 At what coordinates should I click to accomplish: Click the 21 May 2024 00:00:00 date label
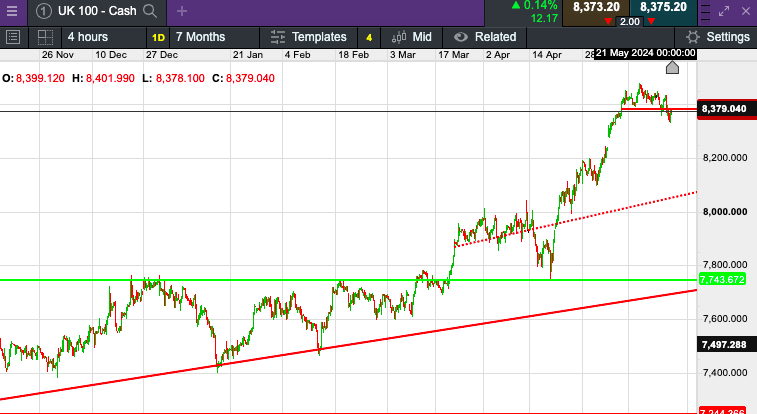point(645,53)
